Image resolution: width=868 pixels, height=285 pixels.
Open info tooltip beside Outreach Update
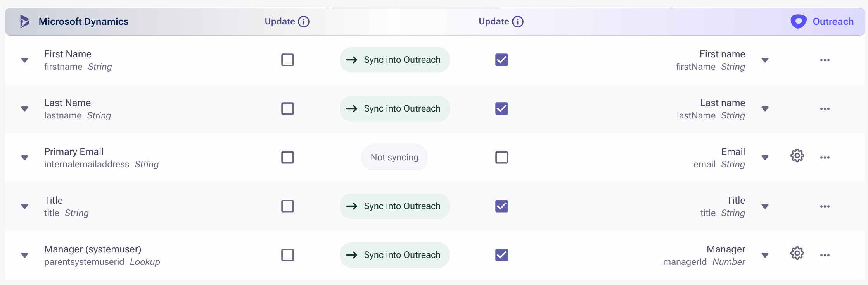coord(518,22)
